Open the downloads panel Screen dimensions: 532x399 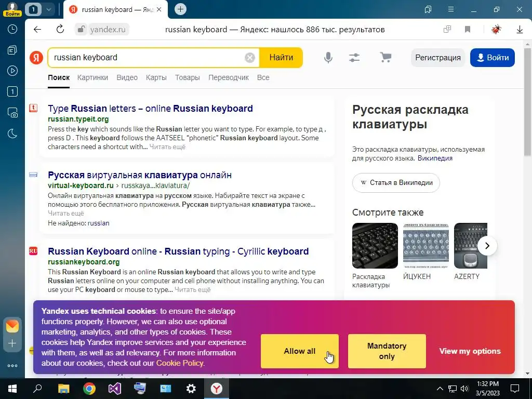click(x=520, y=30)
